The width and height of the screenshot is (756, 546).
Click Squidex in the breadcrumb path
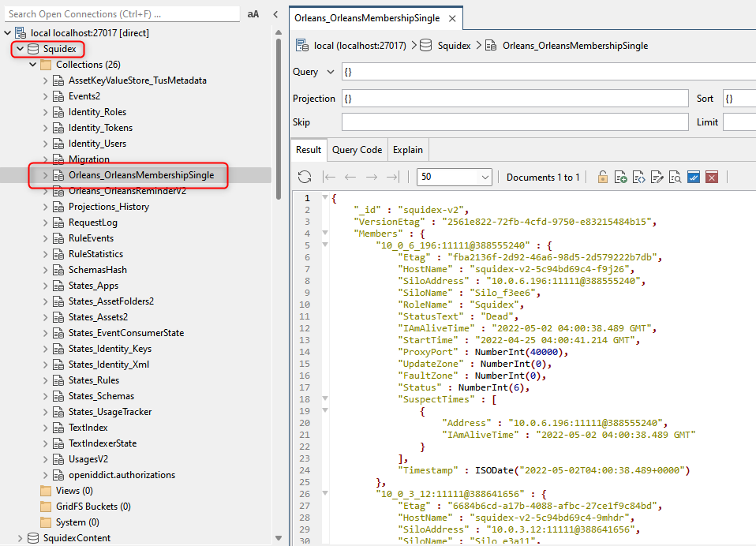(454, 46)
